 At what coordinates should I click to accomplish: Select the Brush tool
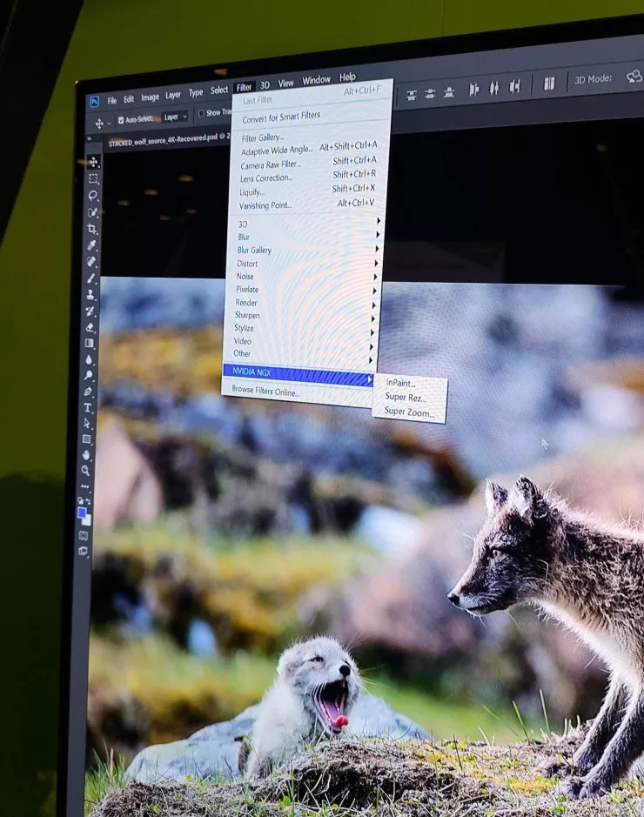pyautogui.click(x=91, y=278)
